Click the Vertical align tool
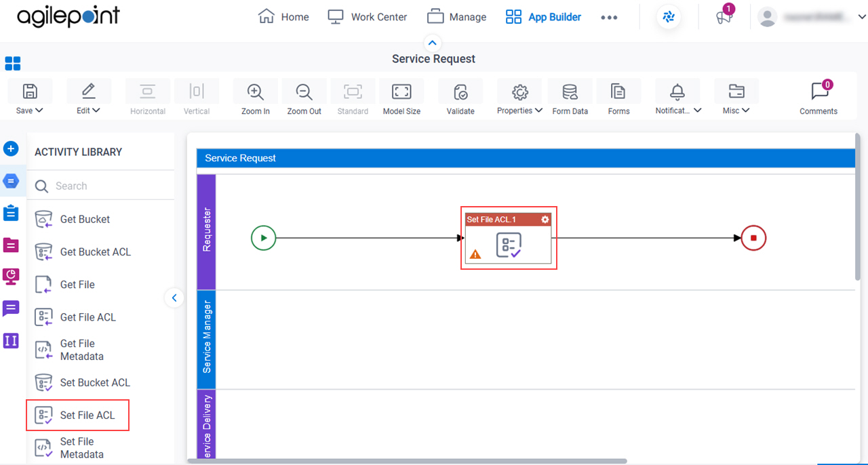The image size is (868, 465). [x=197, y=98]
